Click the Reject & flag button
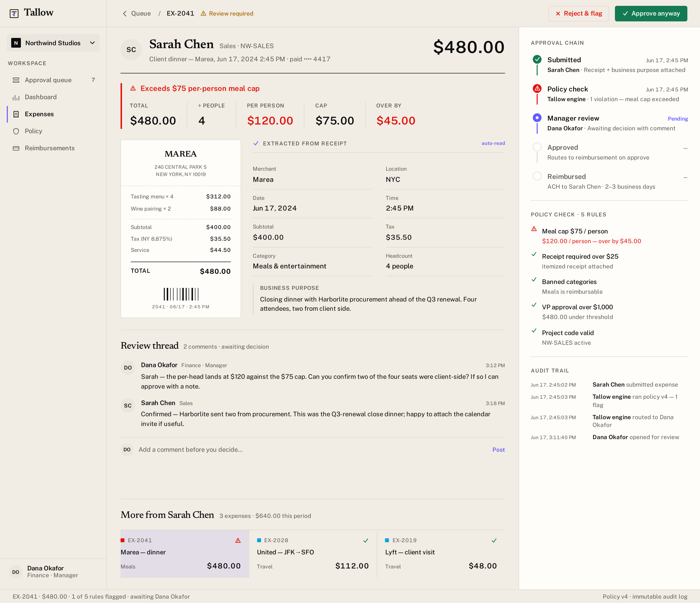 pos(578,14)
